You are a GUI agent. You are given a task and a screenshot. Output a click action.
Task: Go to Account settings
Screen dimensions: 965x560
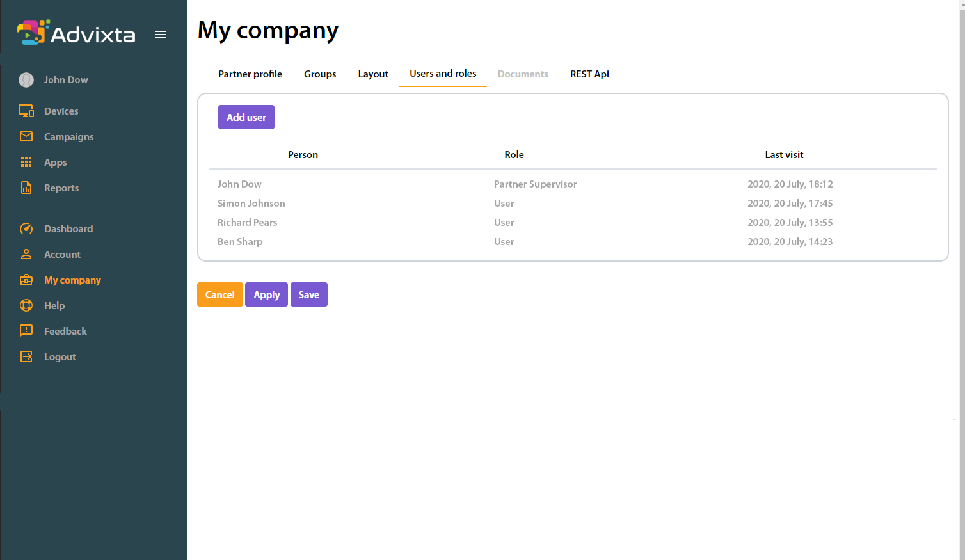63,255
